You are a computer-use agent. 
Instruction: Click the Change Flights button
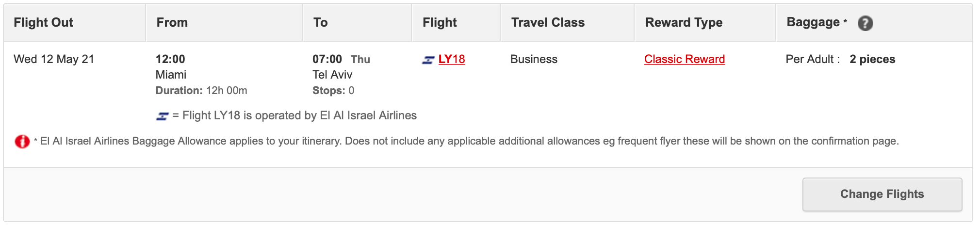pyautogui.click(x=882, y=194)
